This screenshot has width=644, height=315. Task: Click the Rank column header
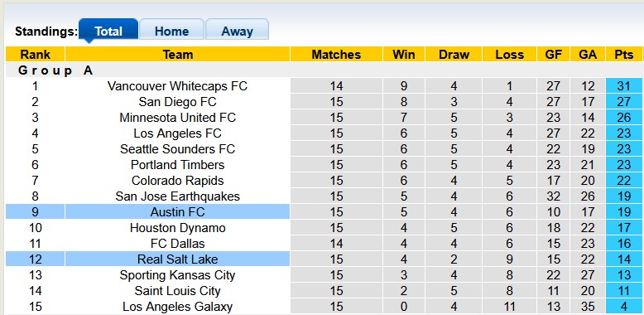pos(36,54)
